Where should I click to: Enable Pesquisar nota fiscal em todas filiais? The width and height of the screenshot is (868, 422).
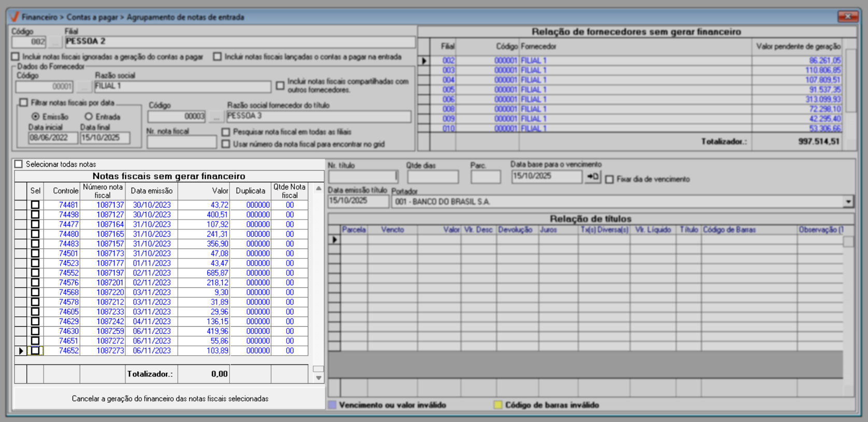pyautogui.click(x=226, y=132)
